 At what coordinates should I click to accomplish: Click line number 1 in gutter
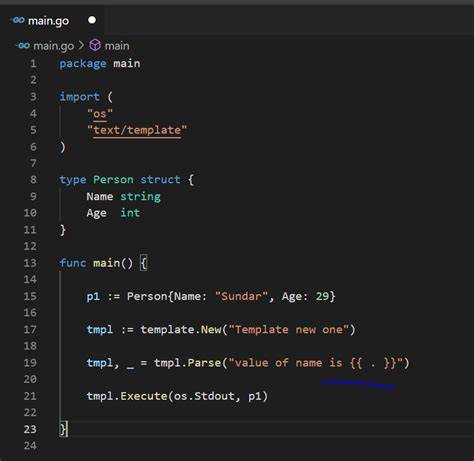[33, 63]
